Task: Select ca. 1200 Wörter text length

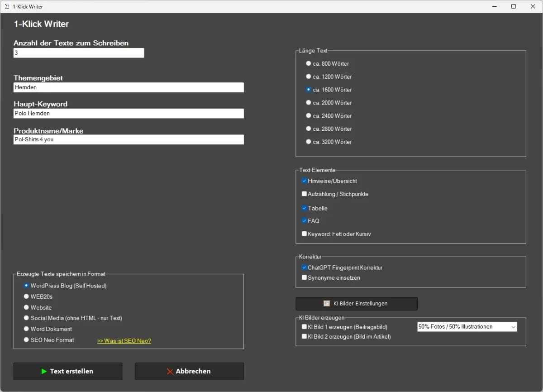Action: click(x=309, y=76)
